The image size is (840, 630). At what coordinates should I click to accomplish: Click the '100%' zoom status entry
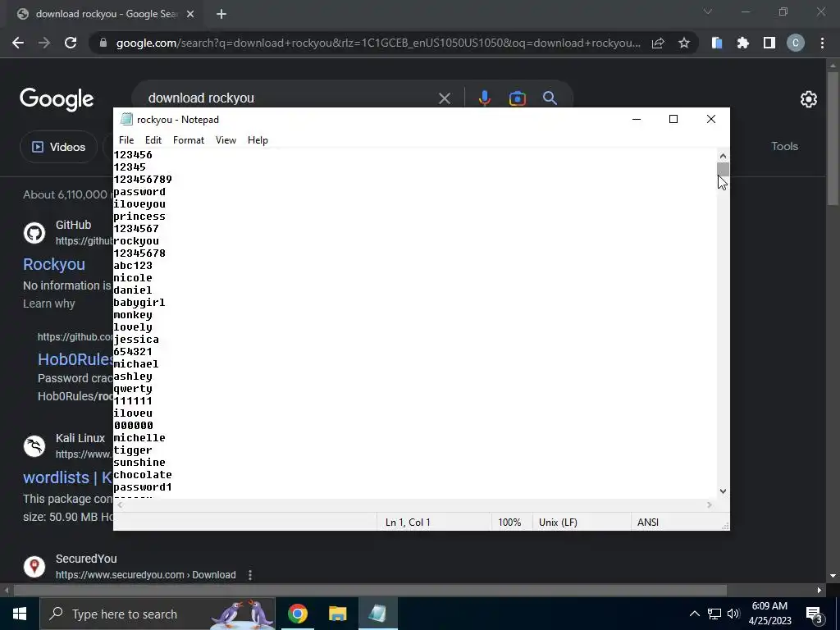tap(509, 523)
